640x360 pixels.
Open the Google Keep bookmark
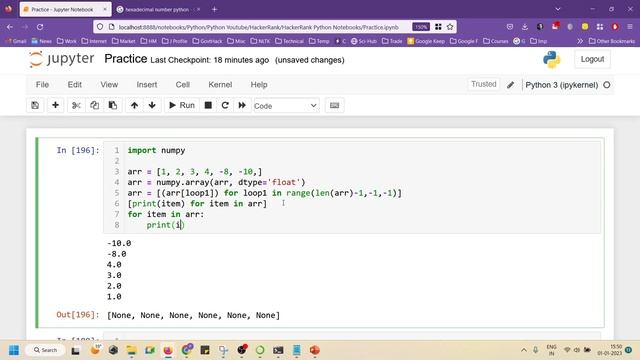pyautogui.click(x=426, y=41)
